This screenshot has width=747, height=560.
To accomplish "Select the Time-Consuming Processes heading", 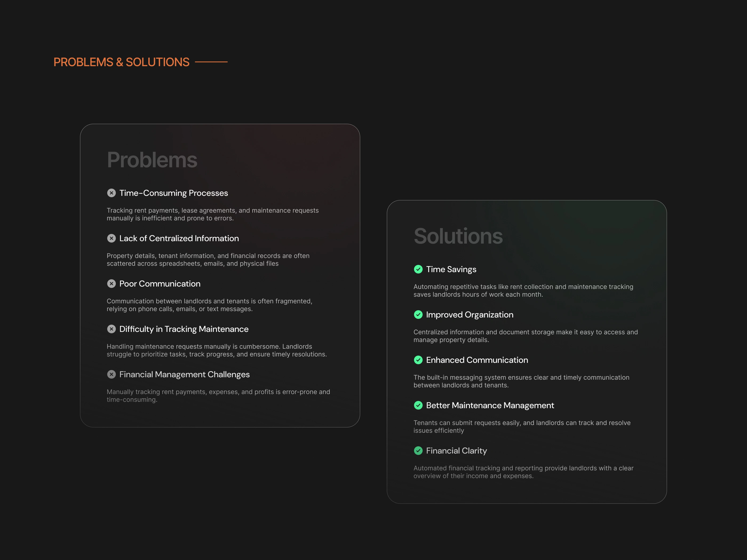I will (174, 193).
